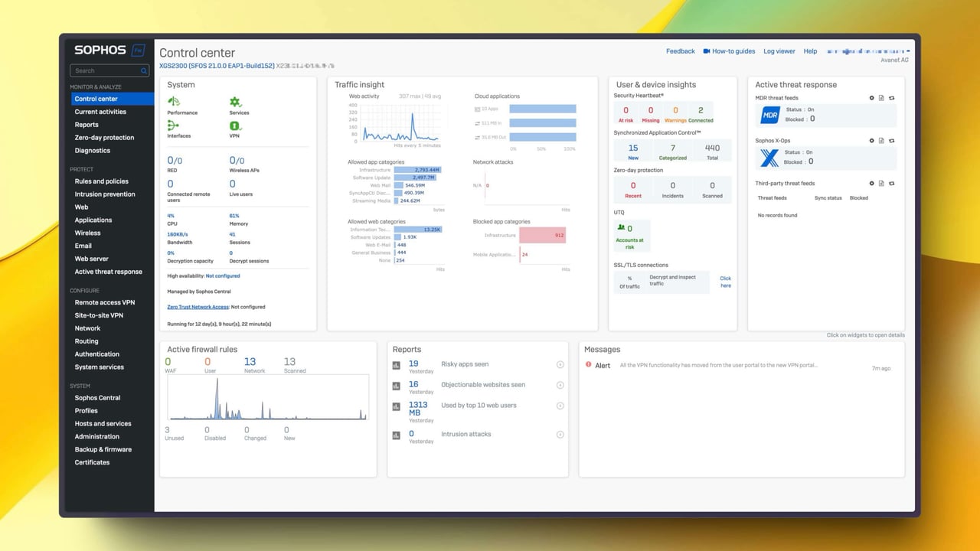
Task: Open the MDR threat feeds log document icon
Action: click(x=881, y=98)
